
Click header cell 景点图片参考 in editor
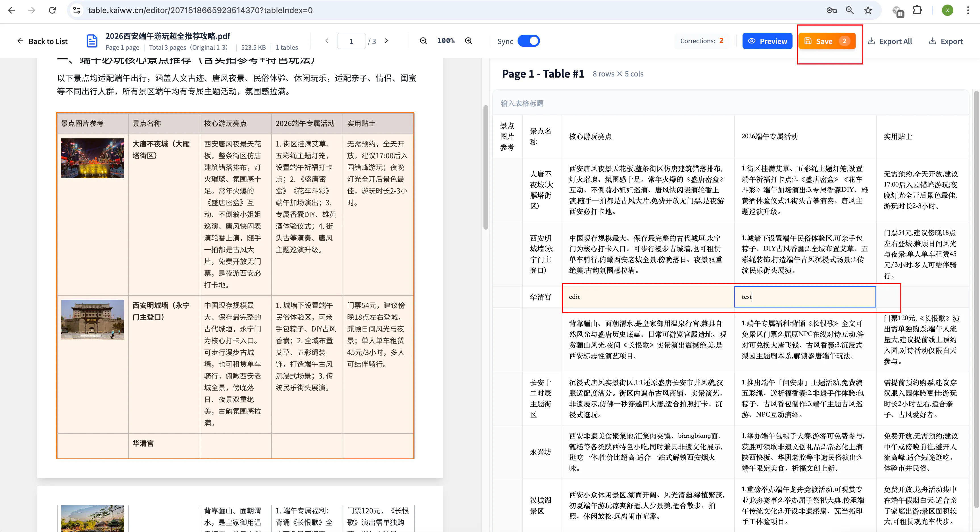508,136
